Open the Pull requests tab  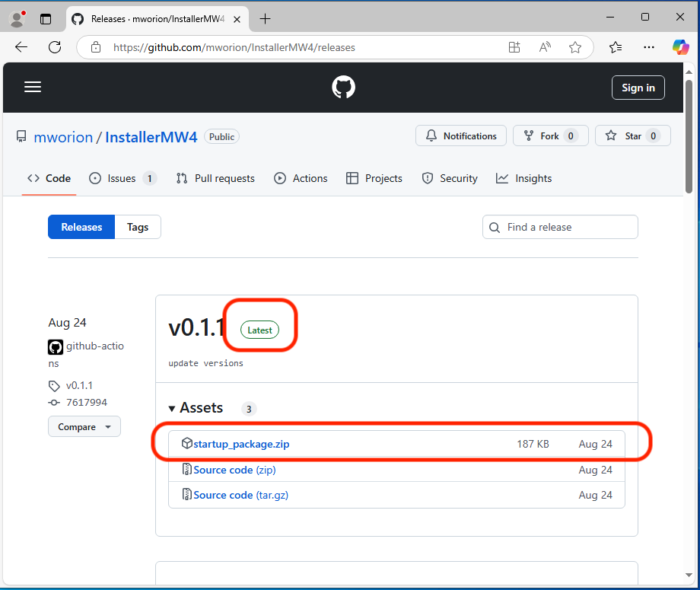[x=215, y=178]
